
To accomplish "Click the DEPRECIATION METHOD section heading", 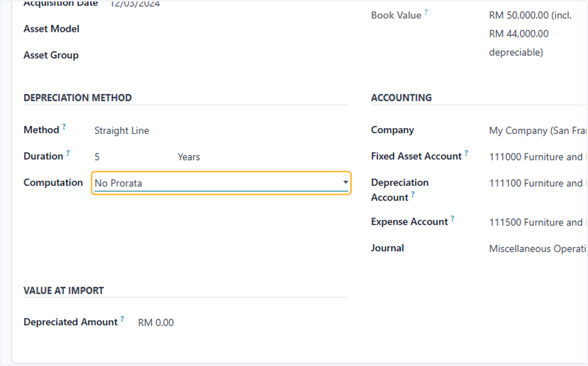I will pos(77,98).
